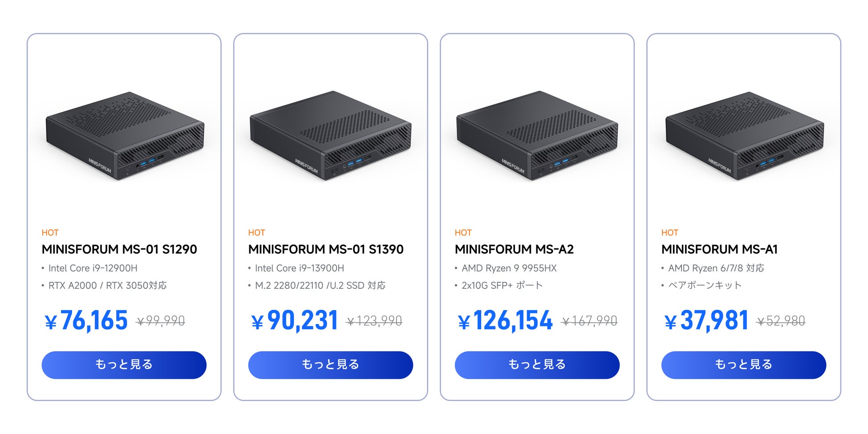The width and height of the screenshot is (868, 434).
Task: Click the MS-01 S1390 product image
Action: pyautogui.click(x=330, y=136)
